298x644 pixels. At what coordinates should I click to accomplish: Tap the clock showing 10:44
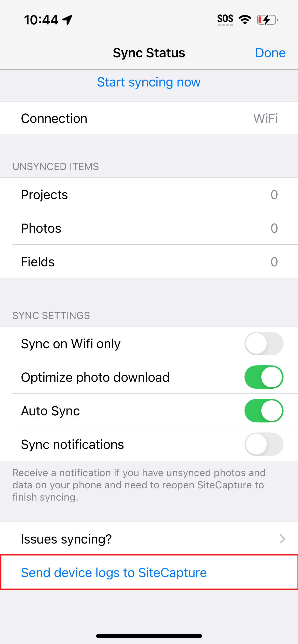[x=41, y=20]
